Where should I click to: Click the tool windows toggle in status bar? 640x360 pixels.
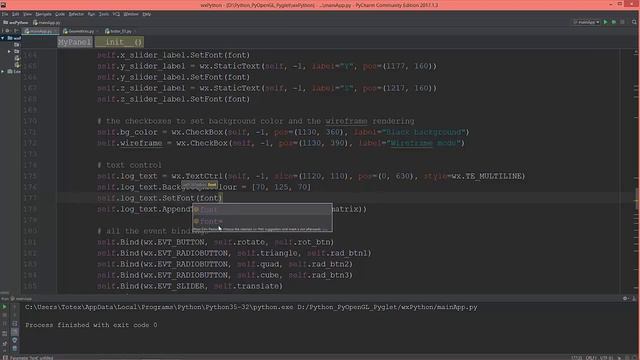[x=5, y=358]
